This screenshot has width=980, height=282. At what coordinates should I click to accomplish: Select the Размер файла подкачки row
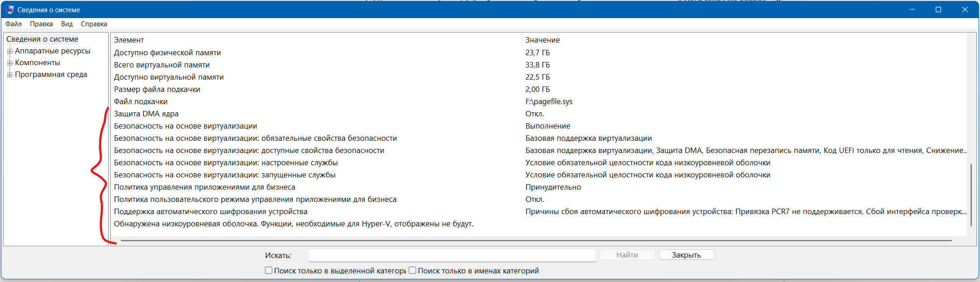click(x=538, y=89)
